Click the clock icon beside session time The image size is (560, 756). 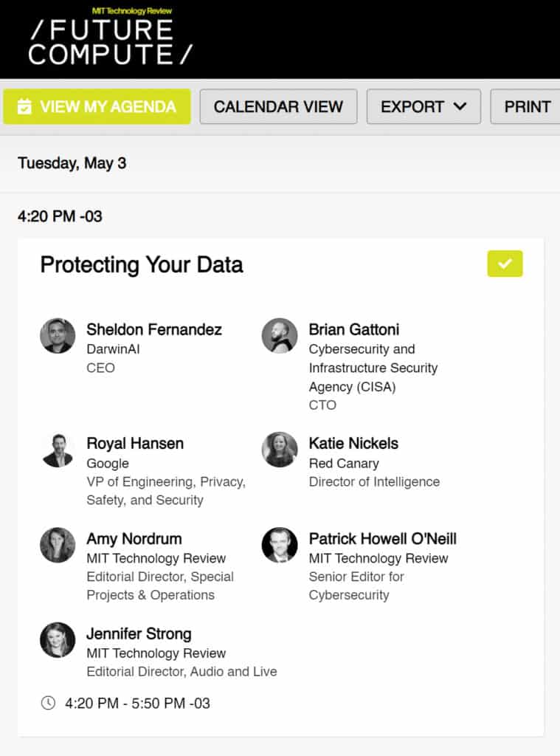click(48, 703)
